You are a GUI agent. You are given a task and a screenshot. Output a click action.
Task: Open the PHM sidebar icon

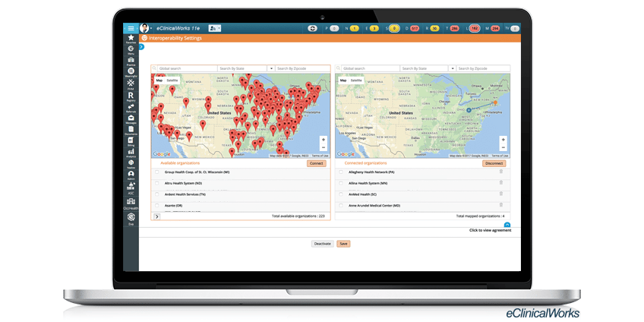click(x=131, y=84)
